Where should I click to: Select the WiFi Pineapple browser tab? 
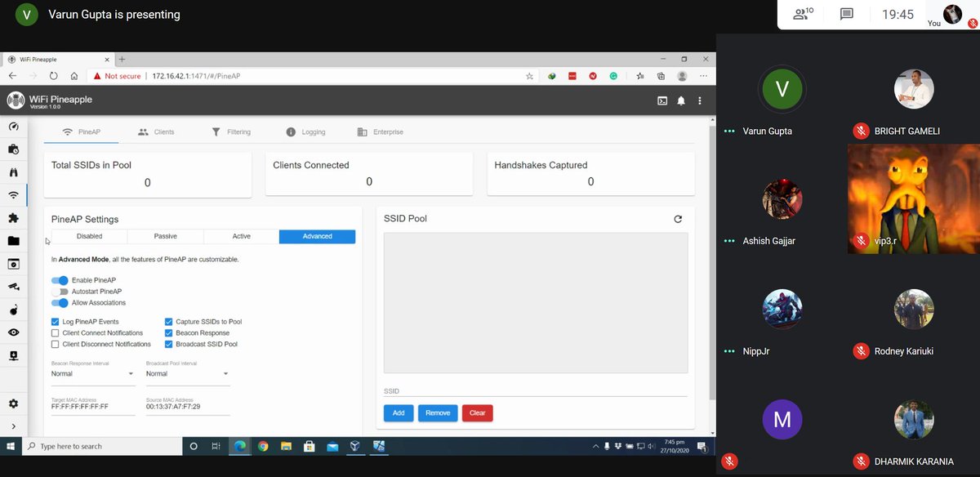pyautogui.click(x=57, y=60)
